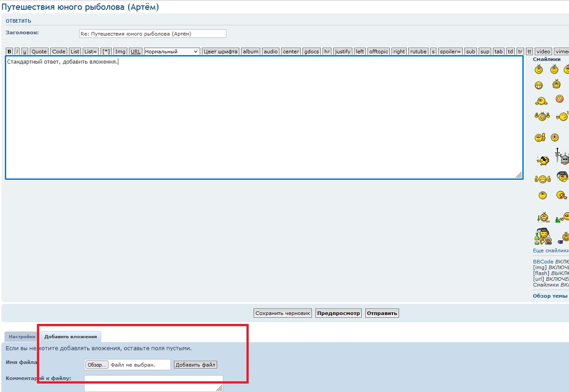The image size is (569, 392).
Task: Expand the 'Цвет шрифта' font color picker
Action: pyautogui.click(x=221, y=52)
